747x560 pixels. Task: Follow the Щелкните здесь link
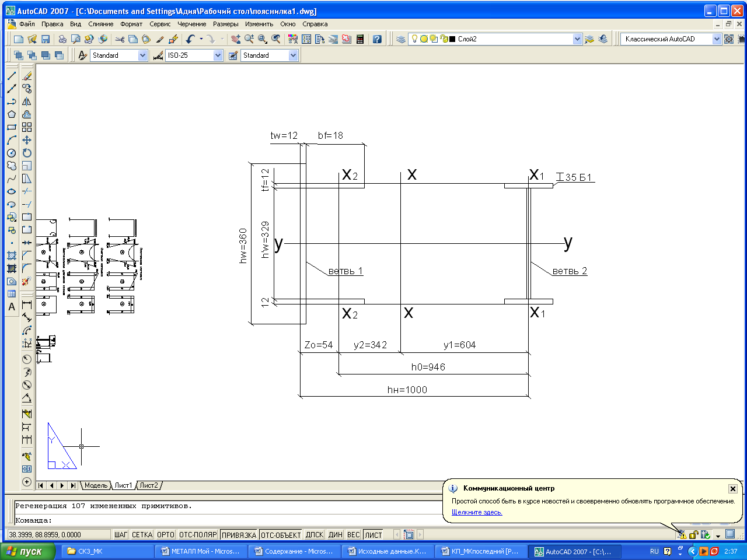[x=477, y=512]
